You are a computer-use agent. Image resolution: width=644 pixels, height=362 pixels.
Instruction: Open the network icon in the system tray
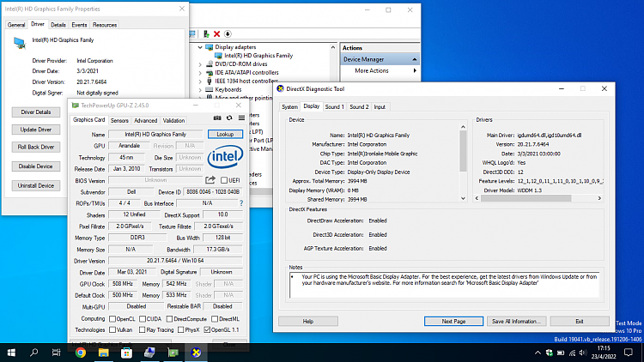click(572, 353)
